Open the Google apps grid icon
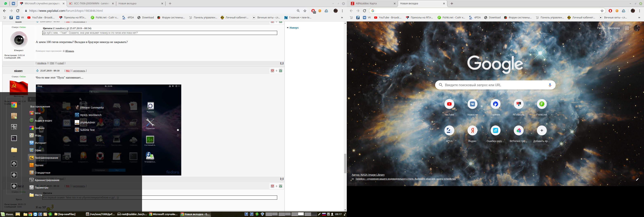The image size is (644, 217). click(627, 28)
